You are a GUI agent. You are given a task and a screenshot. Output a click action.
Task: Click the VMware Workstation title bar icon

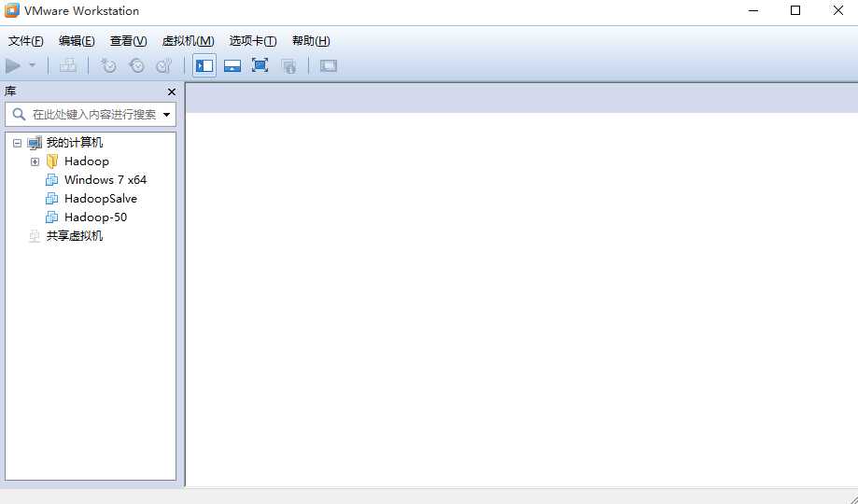(x=11, y=10)
